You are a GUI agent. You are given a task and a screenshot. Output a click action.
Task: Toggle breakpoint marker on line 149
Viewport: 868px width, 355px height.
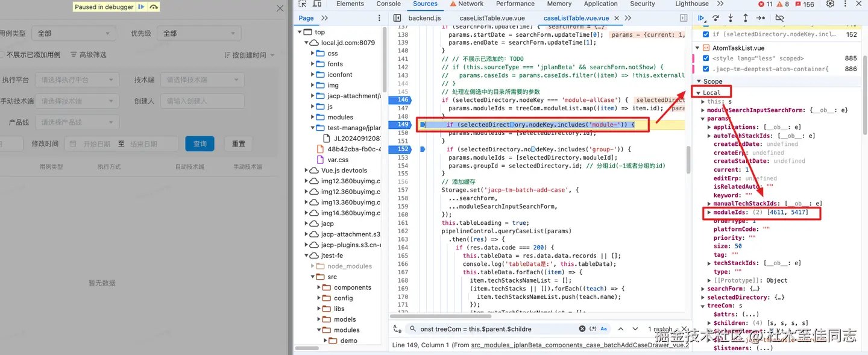coord(400,125)
